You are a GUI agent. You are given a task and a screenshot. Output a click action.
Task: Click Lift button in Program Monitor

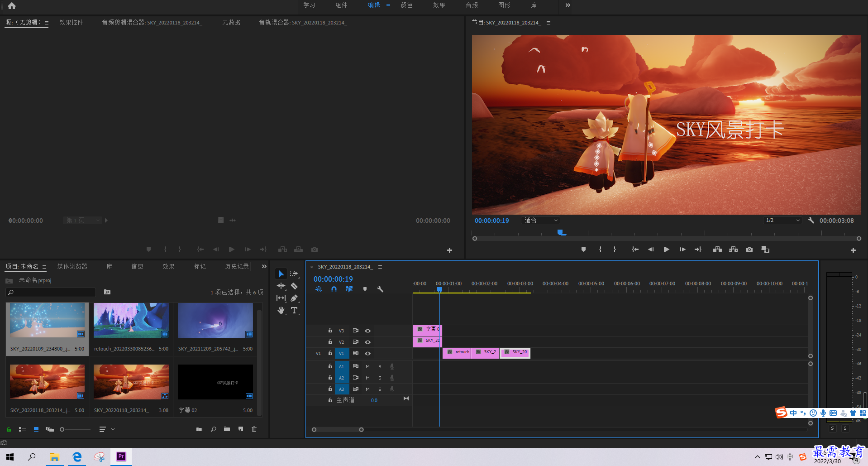point(717,250)
